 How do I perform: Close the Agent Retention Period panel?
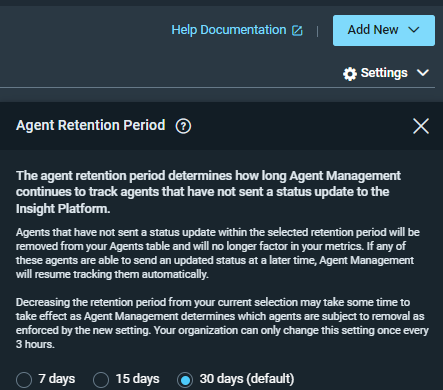pos(421,126)
